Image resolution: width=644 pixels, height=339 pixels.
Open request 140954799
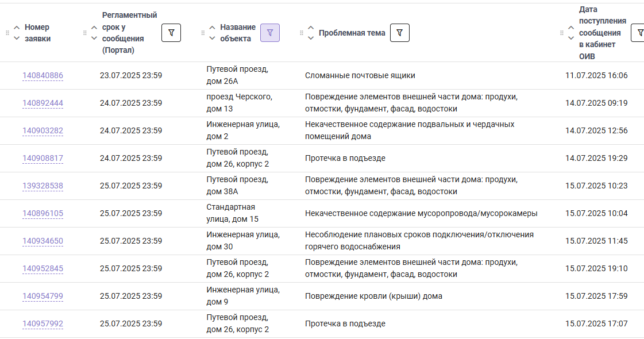pos(43,296)
